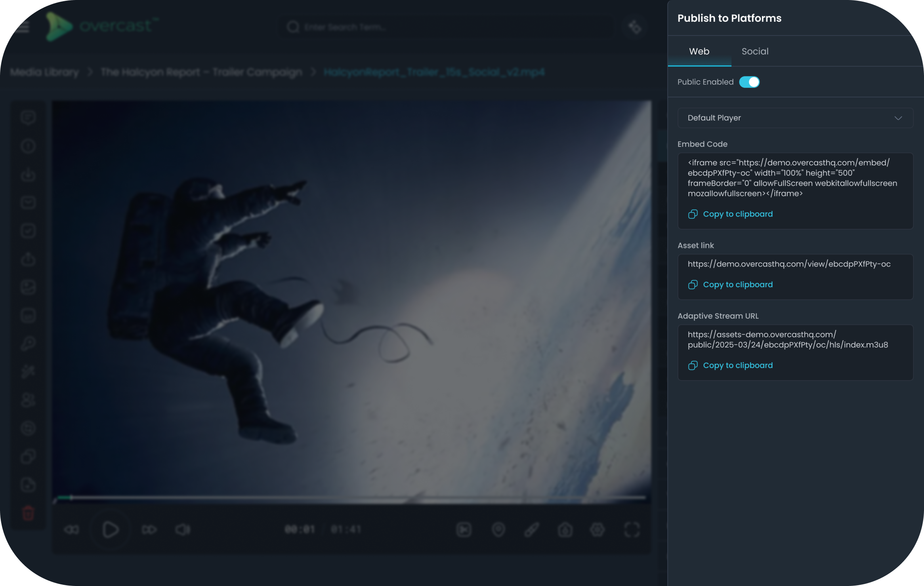Enter fullscreen with the expand icon
This screenshot has width=924, height=586.
coord(632,530)
